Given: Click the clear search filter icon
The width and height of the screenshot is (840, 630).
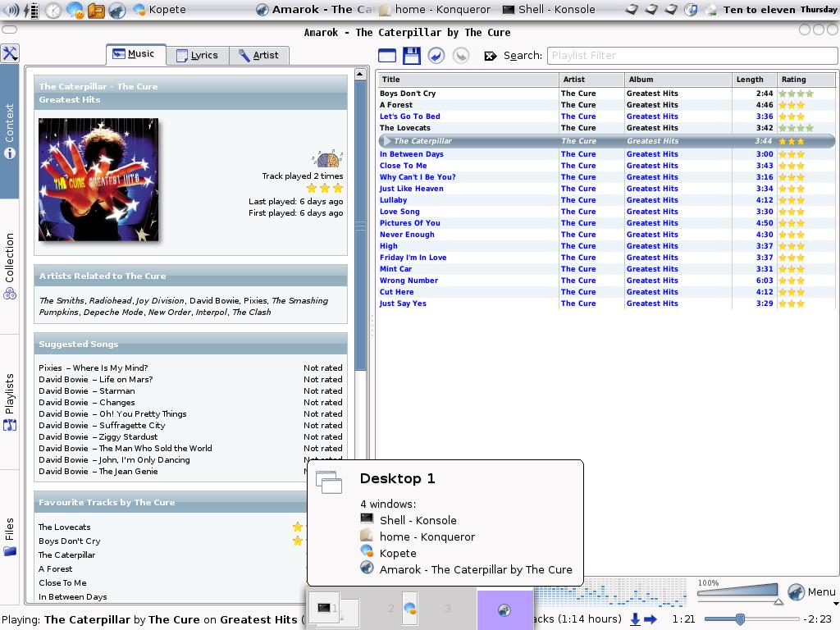Looking at the screenshot, I should pos(491,56).
